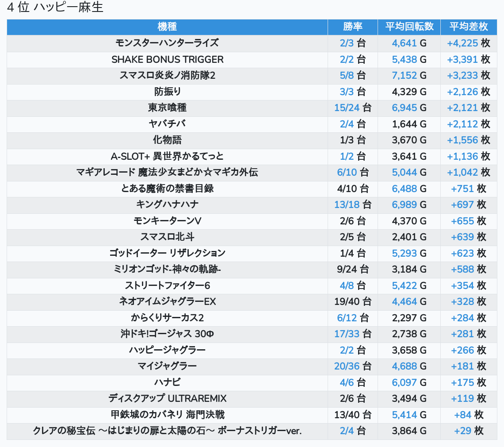Select the モンキーターンV row name
Viewport: 504px width, 447px height.
(167, 221)
